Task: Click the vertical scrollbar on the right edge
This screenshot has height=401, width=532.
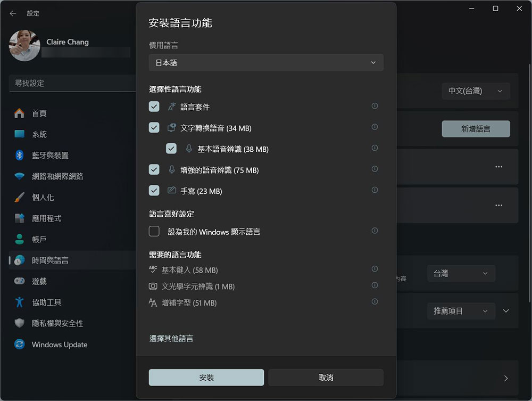Action: point(529,183)
